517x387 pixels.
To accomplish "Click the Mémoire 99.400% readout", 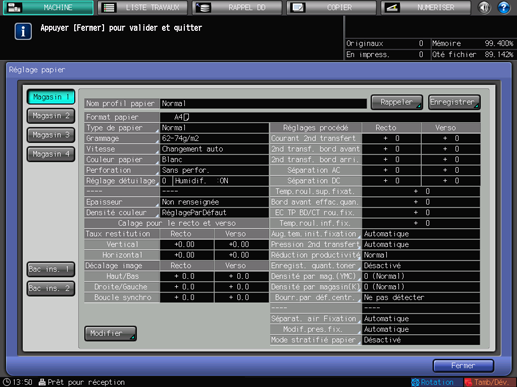I will point(472,44).
